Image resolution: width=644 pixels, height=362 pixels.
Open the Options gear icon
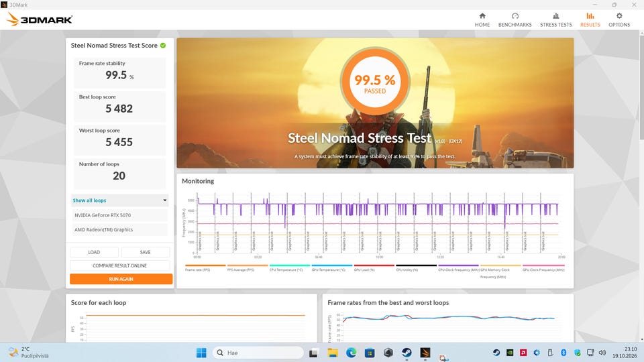(x=619, y=16)
